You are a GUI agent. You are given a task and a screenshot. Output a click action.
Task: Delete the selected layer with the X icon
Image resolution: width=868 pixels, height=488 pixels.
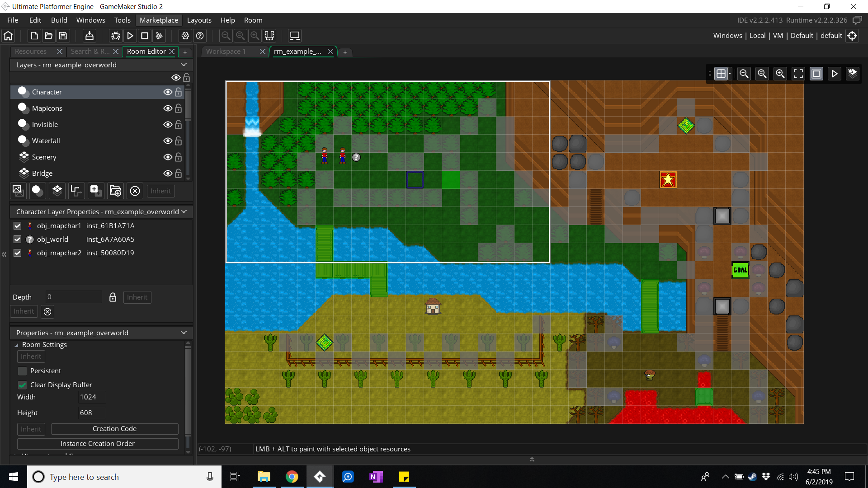coord(135,191)
